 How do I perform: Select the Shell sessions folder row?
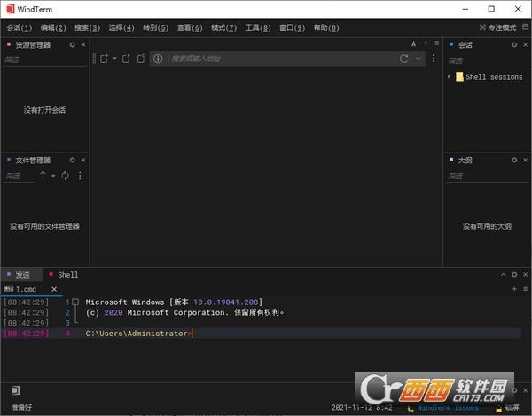[x=489, y=77]
